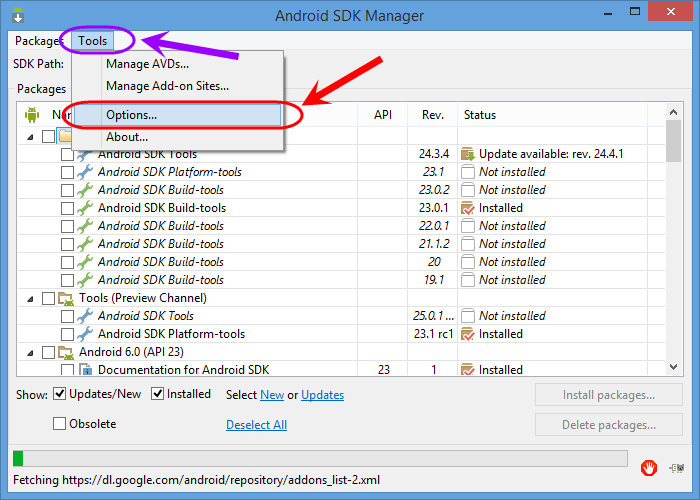Click Installed status icon for Platform-tools 23.1 rc1
Viewport: 700px width, 500px height.
[467, 334]
